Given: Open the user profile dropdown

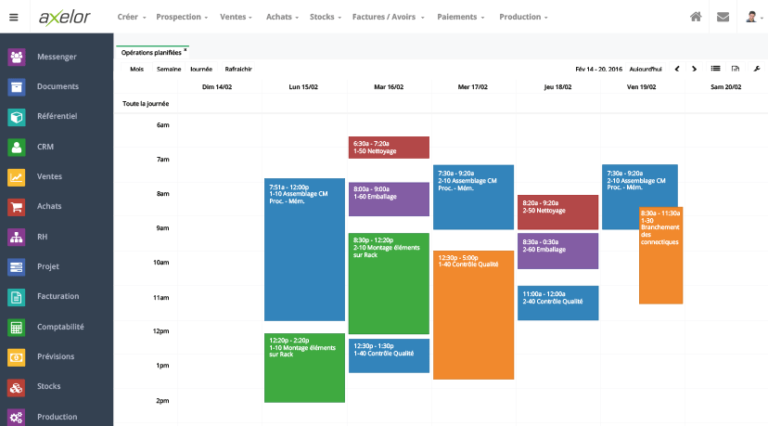Looking at the screenshot, I should click(x=753, y=17).
